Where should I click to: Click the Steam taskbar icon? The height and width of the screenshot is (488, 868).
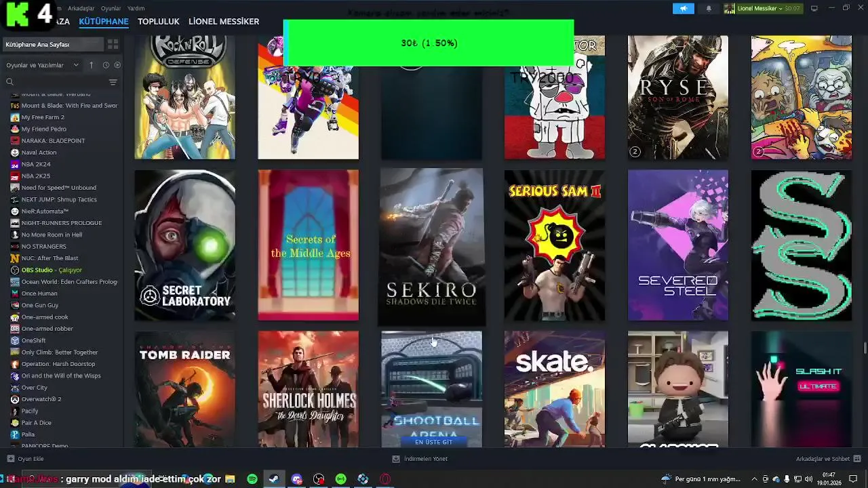(274, 479)
